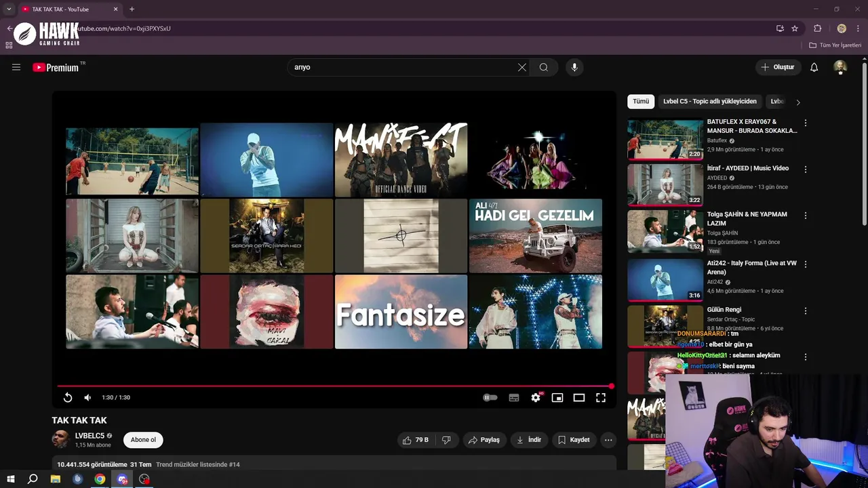This screenshot has height=488, width=868.
Task: Install or cast page icon in address bar
Action: pos(780,28)
